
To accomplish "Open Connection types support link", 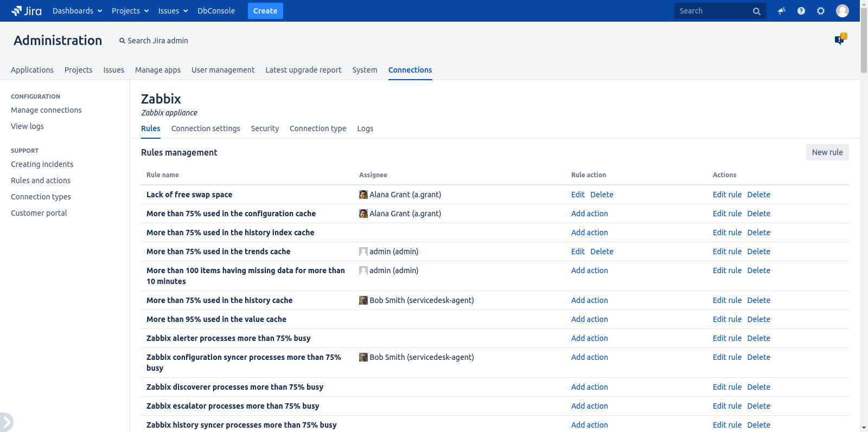I will click(41, 197).
